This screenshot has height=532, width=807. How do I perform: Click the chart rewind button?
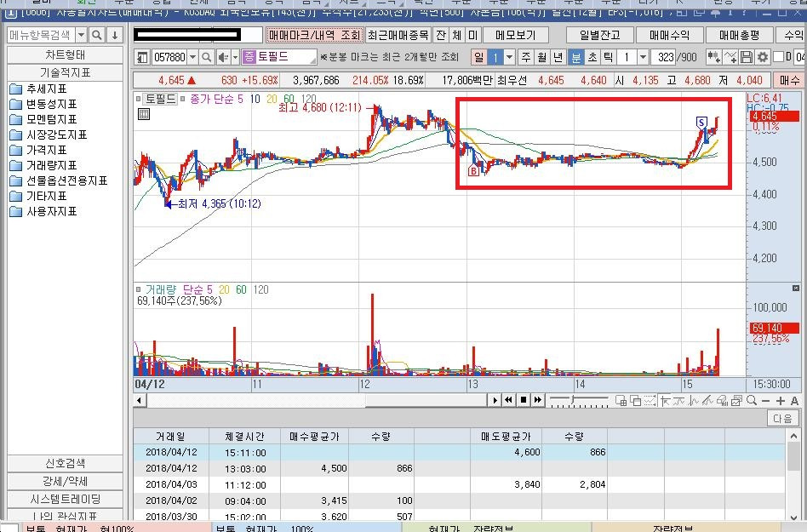(508, 400)
